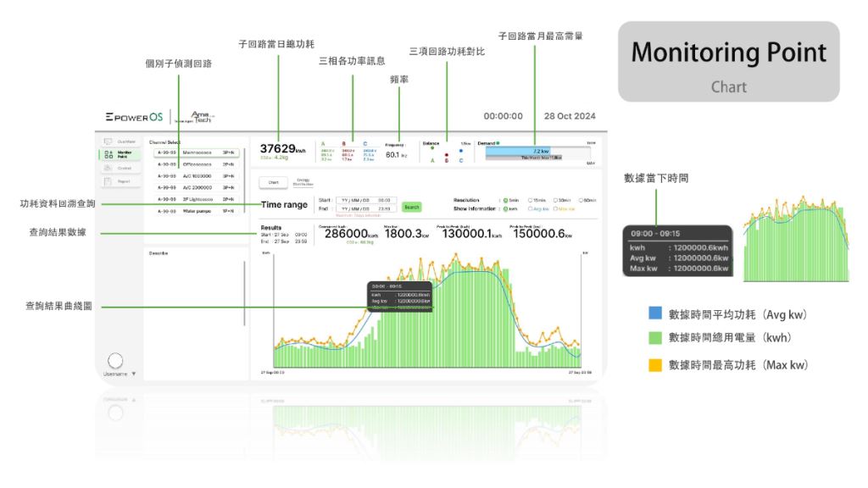The height and width of the screenshot is (488, 868).
Task: Click the End date input field
Action: (x=366, y=208)
